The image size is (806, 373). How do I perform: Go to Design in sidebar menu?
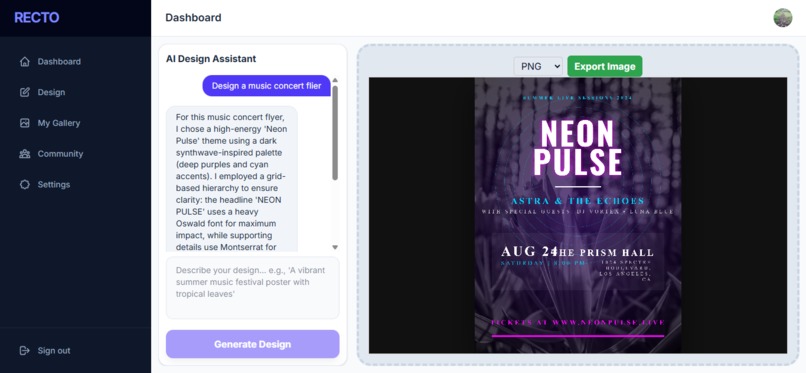click(51, 92)
